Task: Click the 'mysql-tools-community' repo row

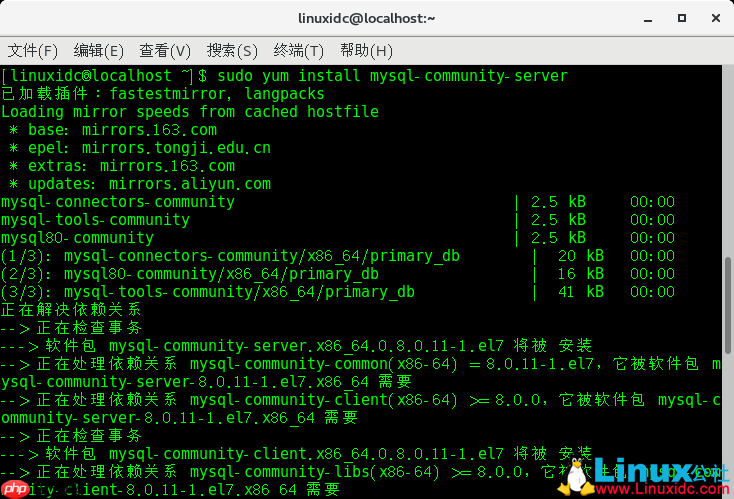Action: tap(338, 220)
